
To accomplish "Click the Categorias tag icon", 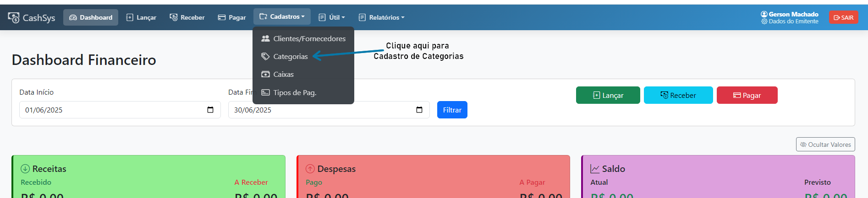I will coord(265,56).
